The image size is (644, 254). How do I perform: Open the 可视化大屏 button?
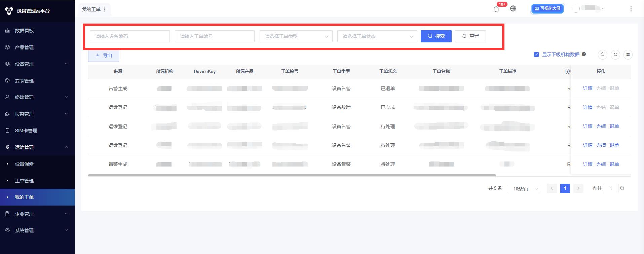point(547,8)
